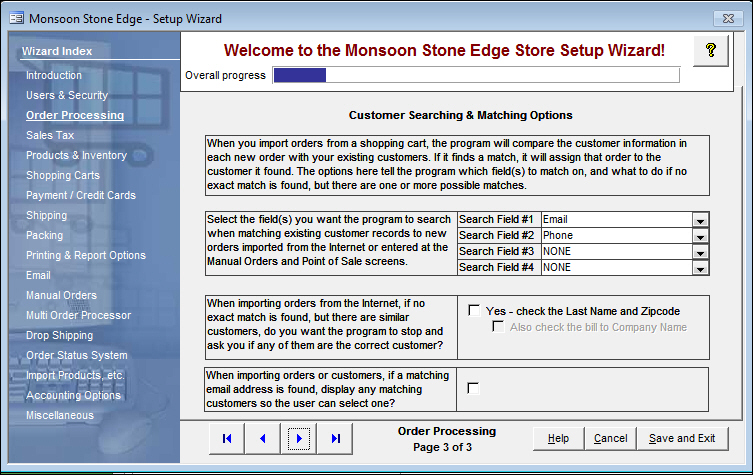Expand the Search Field #2 dropdown

700,236
